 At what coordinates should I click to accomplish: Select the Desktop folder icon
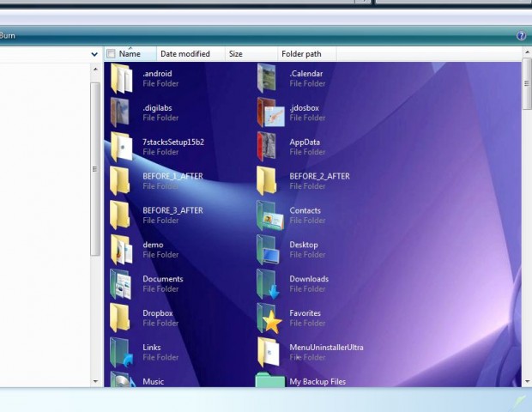pos(269,250)
